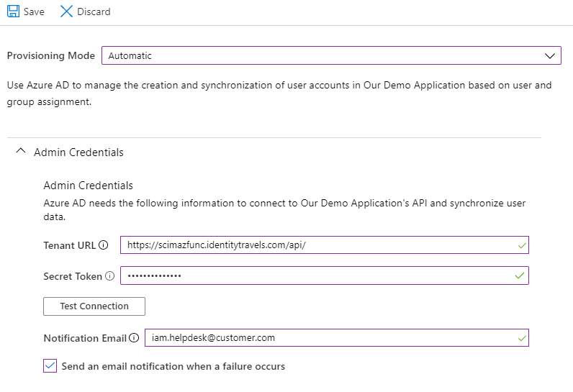The width and height of the screenshot is (573, 392).
Task: Collapse the Admin Credentials section chevron
Action: [20, 152]
